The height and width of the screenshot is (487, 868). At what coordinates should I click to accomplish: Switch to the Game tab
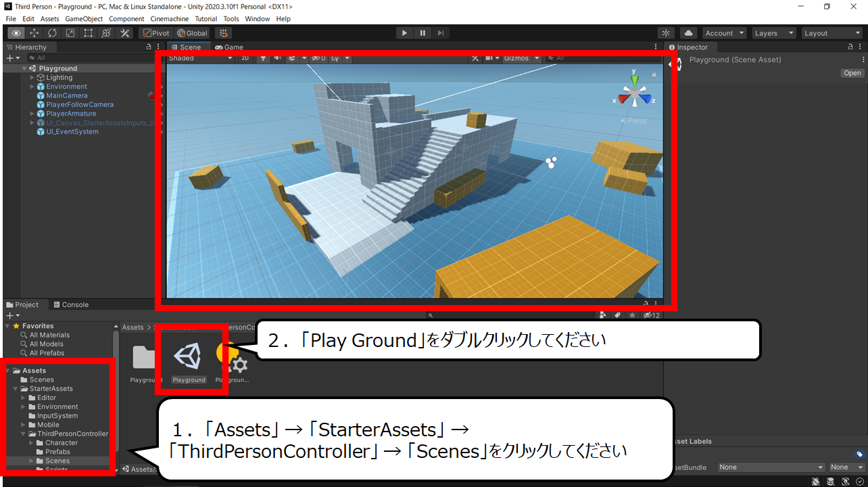(x=229, y=47)
